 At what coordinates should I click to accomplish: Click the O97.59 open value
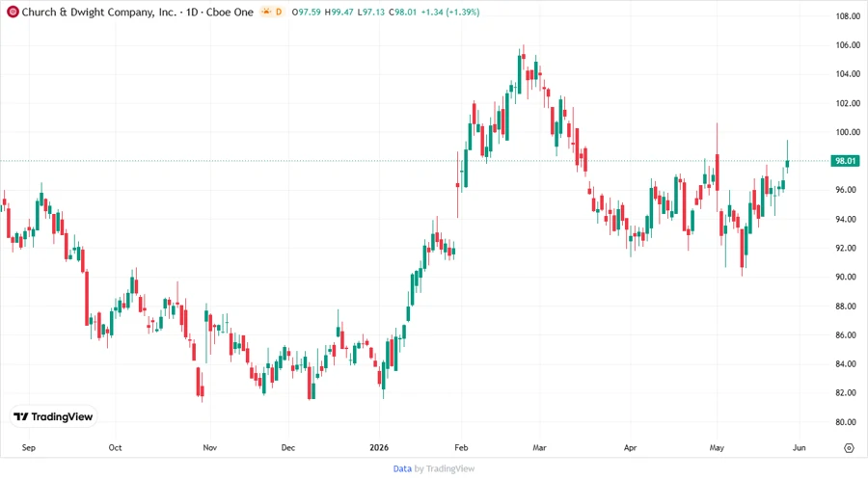pyautogui.click(x=306, y=12)
